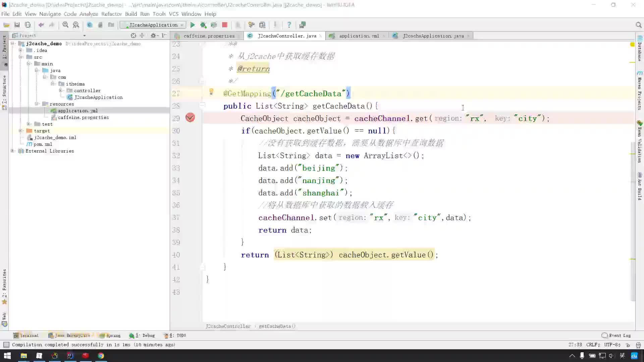Click the yellow inspection indicator at top right
This screenshot has height=362, width=644.
point(632,44)
